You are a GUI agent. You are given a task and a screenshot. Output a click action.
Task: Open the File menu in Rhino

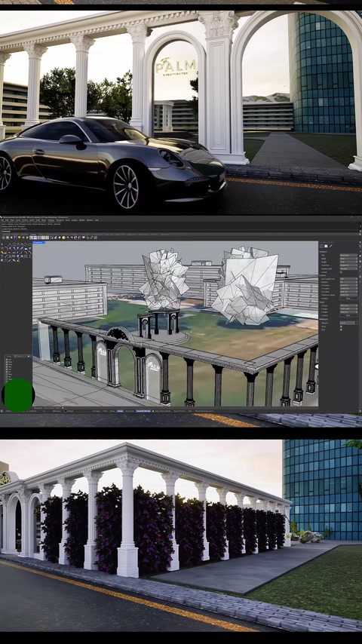click(2, 220)
